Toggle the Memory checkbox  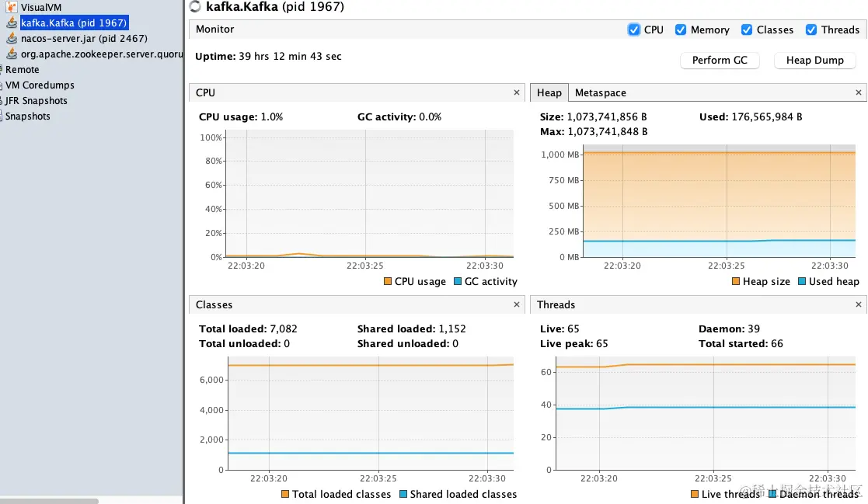[681, 30]
